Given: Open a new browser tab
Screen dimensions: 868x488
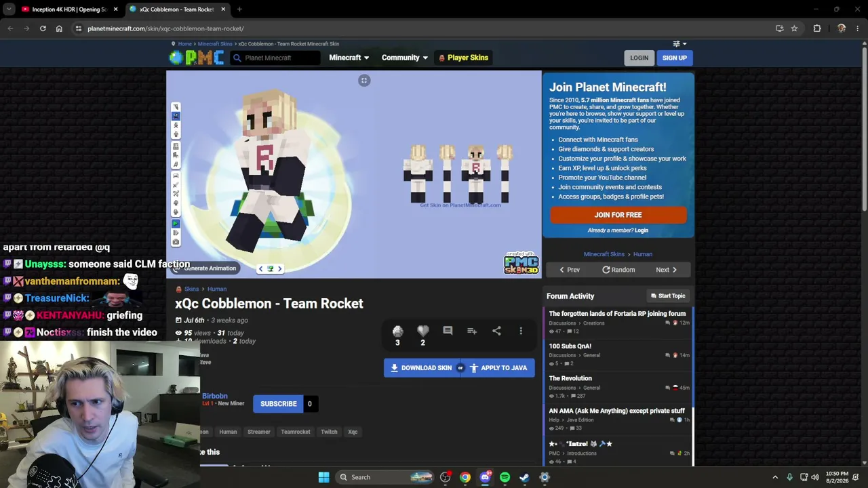Looking at the screenshot, I should coord(239,9).
